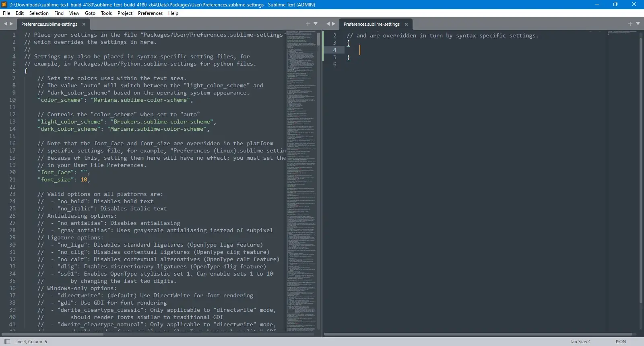644x346 pixels.
Task: Open the Find menu
Action: coord(59,13)
